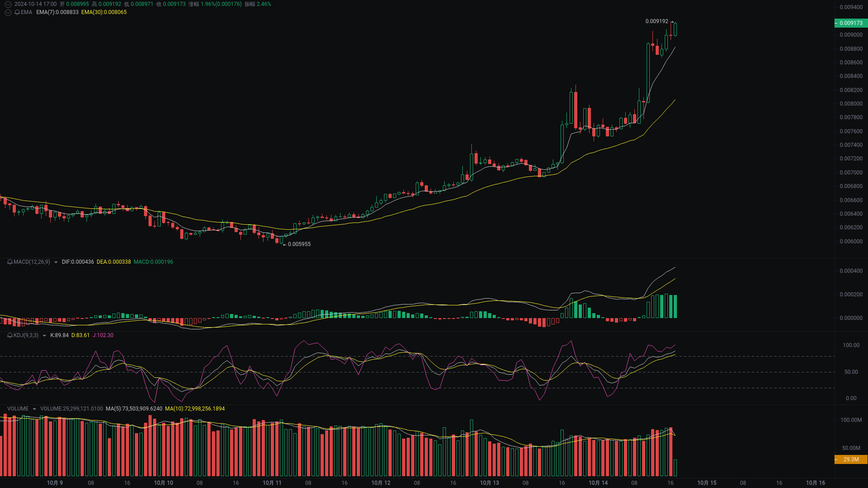Select the 10月14 date on the time axis
Image resolution: width=868 pixels, height=488 pixels.
tap(598, 483)
